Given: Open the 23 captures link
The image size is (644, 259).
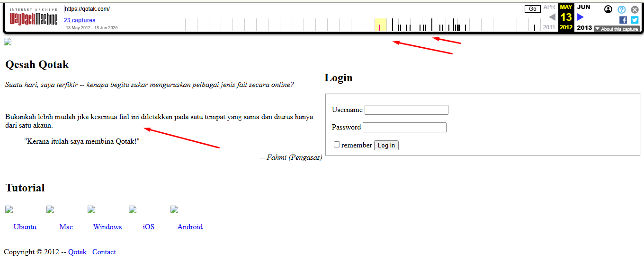Looking at the screenshot, I should [x=80, y=20].
